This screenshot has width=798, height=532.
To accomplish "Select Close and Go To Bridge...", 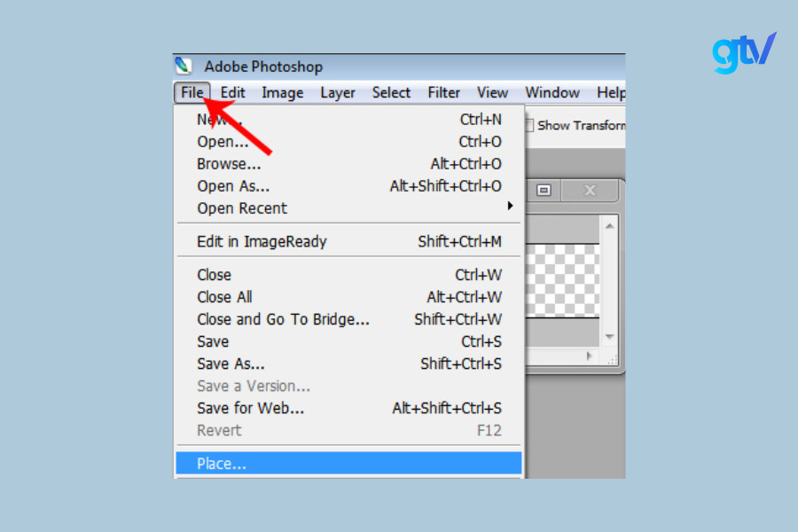I will (283, 319).
